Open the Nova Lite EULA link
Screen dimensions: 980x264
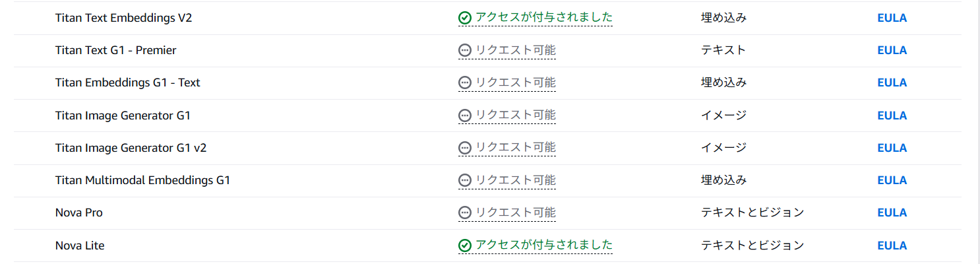(892, 246)
